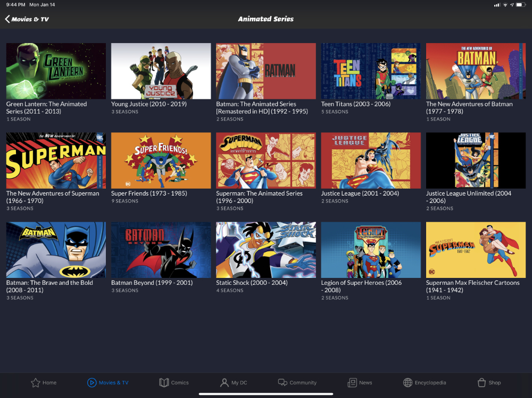Select title 'Batman Beyond (1999 - 2001)'
Viewport: 532px width, 398px height.
(x=152, y=283)
